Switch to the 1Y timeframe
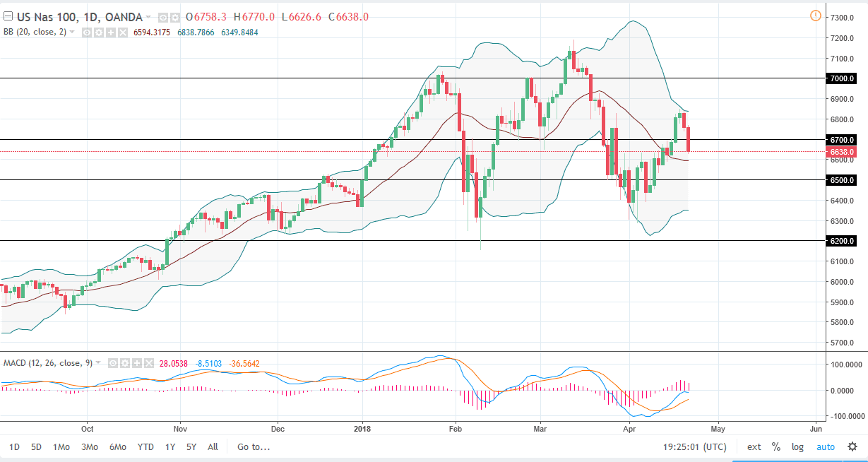Screen dimensions: 868x462 (170, 447)
